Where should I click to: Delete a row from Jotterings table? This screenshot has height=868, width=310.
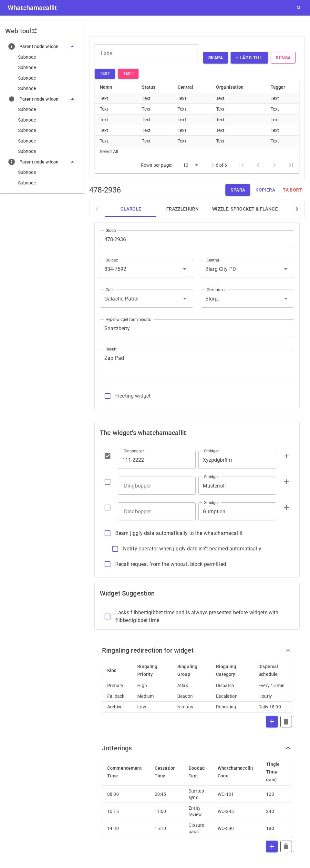(286, 846)
